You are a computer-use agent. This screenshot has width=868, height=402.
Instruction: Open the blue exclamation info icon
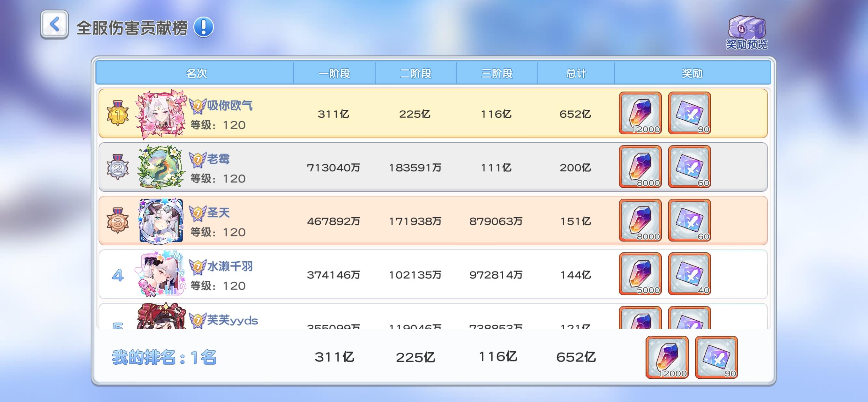(x=203, y=27)
